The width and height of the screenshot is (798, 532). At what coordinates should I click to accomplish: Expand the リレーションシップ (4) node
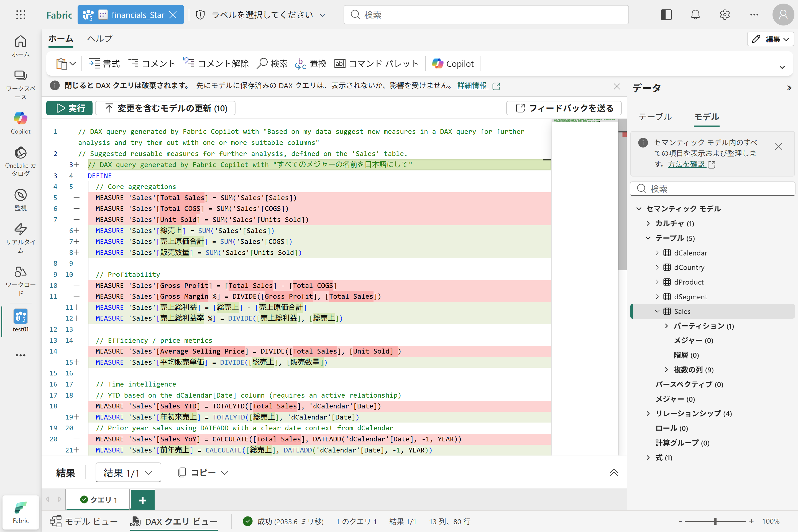coord(648,413)
